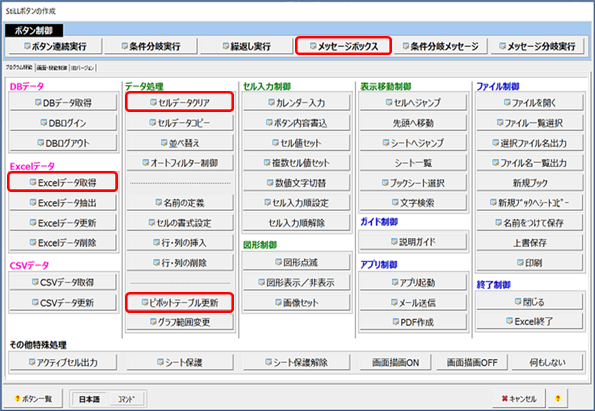595x411 pixels.
Task: Select 図形表示/非表示 button
Action: (x=296, y=282)
